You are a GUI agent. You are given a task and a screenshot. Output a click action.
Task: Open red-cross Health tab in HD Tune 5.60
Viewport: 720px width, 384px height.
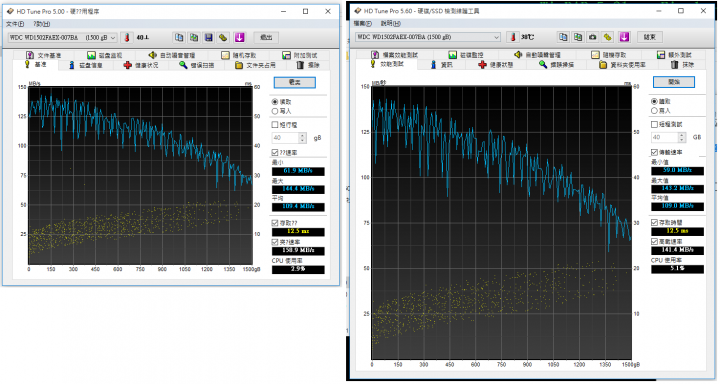pos(496,65)
